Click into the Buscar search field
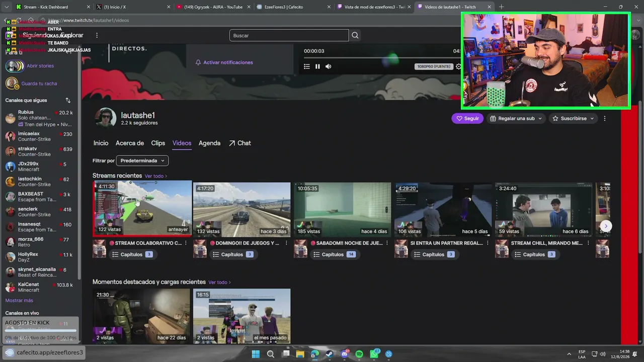 [289, 35]
